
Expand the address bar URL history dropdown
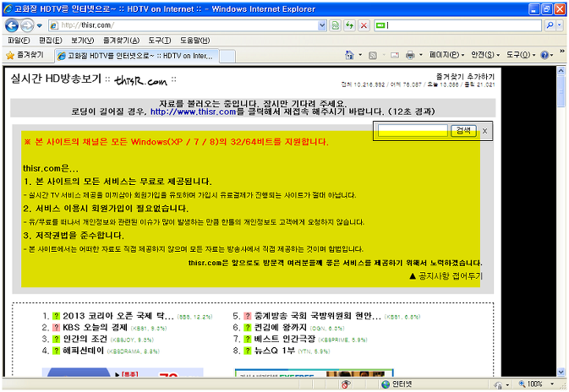pyautogui.click(x=322, y=25)
